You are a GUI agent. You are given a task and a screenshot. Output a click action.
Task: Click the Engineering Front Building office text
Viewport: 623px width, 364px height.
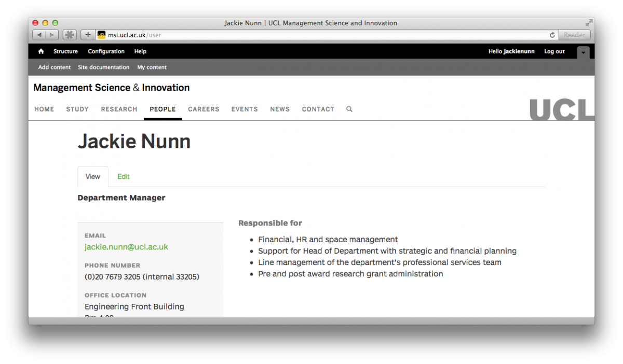pos(134,306)
